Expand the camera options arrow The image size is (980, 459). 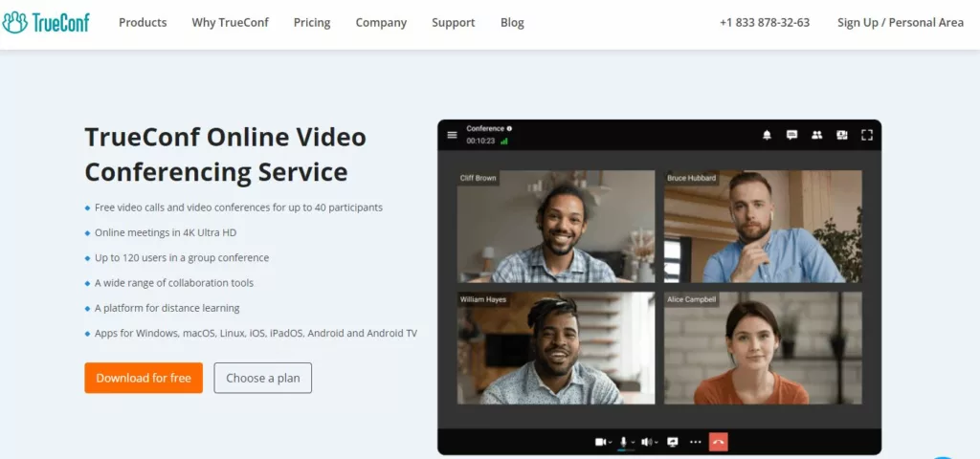coord(610,443)
